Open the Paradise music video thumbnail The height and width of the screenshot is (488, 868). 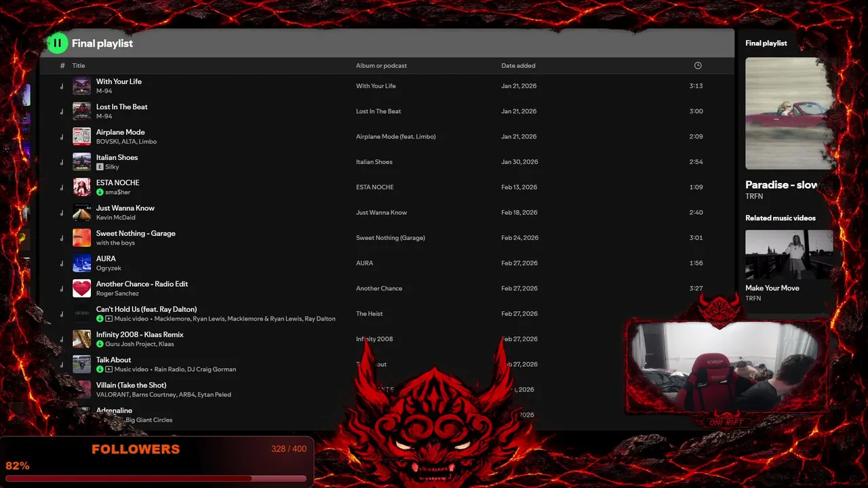click(x=789, y=113)
